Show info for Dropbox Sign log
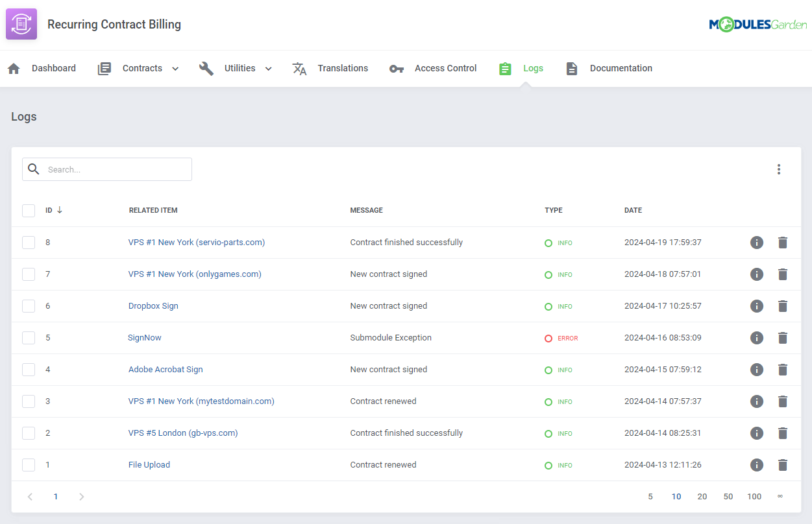This screenshot has width=812, height=524. (x=756, y=306)
